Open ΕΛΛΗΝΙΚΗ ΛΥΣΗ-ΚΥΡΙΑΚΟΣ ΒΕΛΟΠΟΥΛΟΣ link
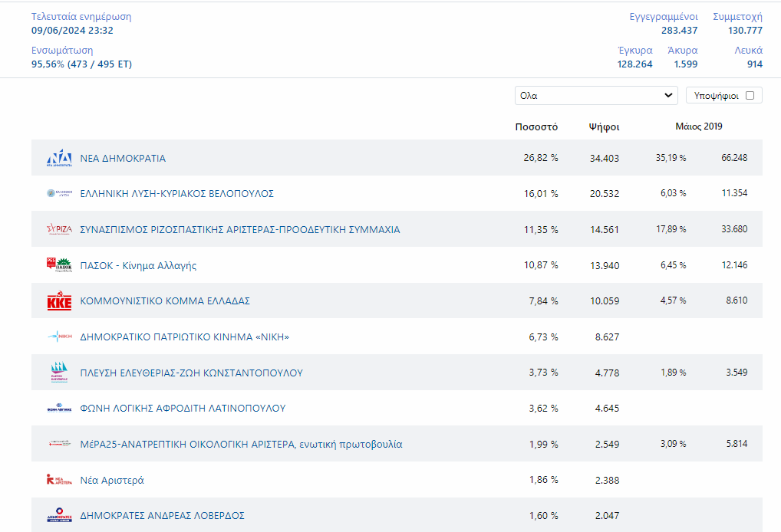This screenshot has width=781, height=532. point(176,194)
